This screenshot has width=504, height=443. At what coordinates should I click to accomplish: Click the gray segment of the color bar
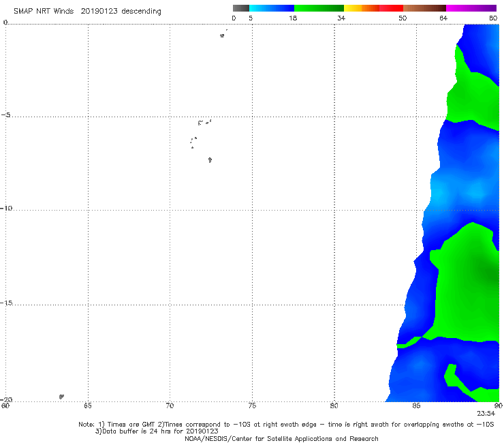(241, 8)
